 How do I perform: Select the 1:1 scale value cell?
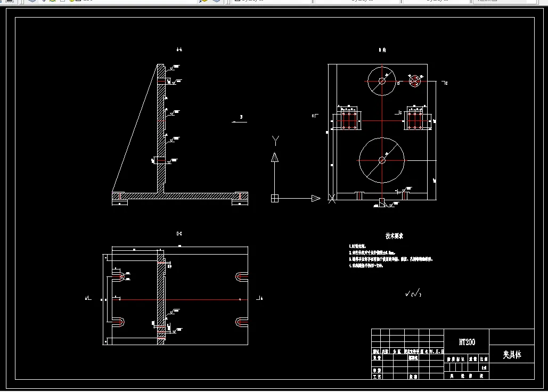point(484,367)
